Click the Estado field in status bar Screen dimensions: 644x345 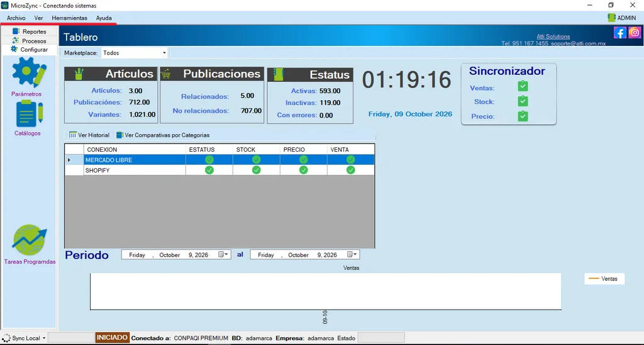click(x=381, y=338)
